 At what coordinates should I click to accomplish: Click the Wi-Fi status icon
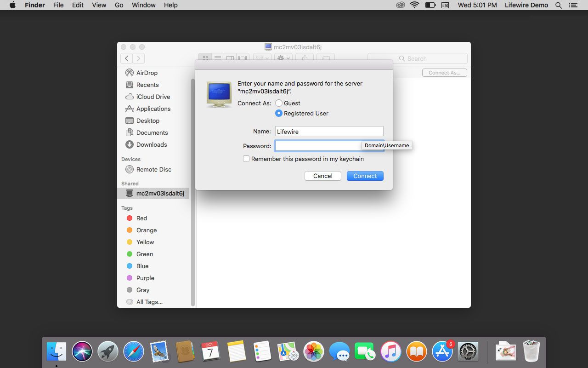[415, 5]
